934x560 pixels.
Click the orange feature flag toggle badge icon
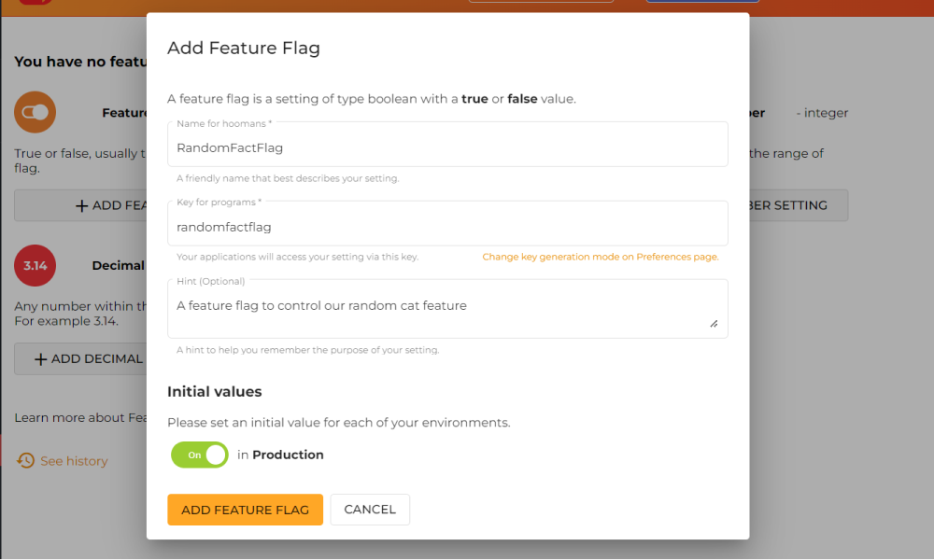(35, 112)
